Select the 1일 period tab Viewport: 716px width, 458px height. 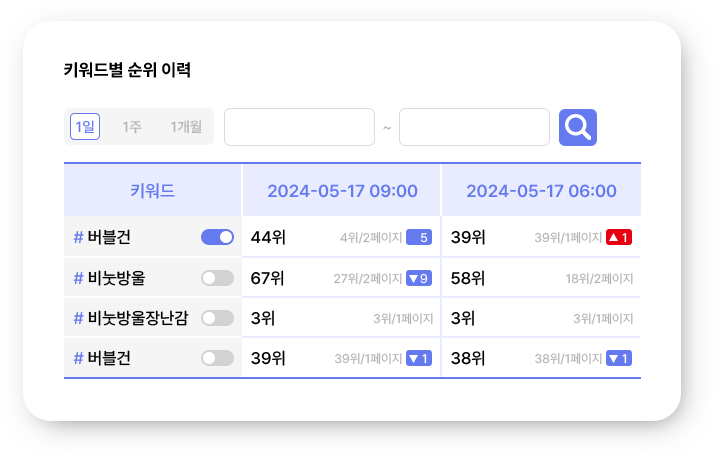pos(85,126)
